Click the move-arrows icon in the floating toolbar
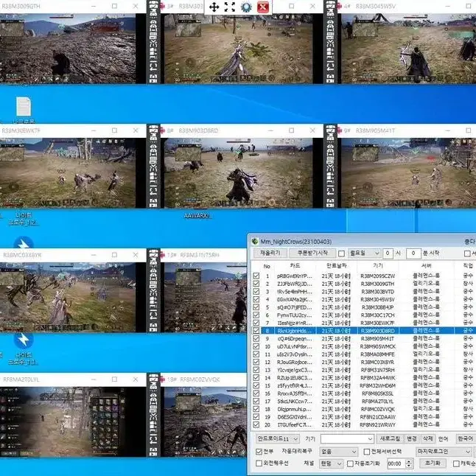Screen dimensions: 476x476 [214, 7]
